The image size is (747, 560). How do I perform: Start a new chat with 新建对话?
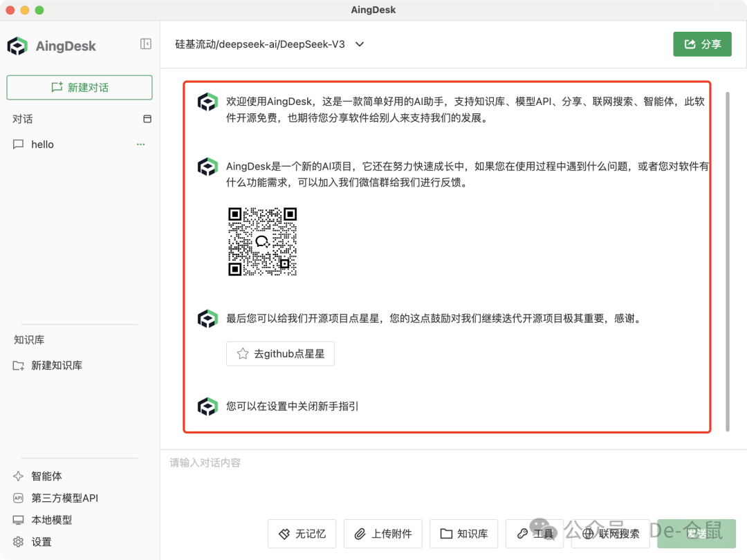(x=80, y=88)
